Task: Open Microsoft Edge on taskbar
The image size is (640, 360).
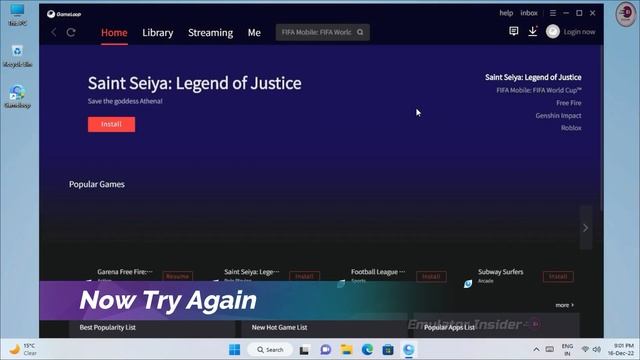Action: (367, 349)
